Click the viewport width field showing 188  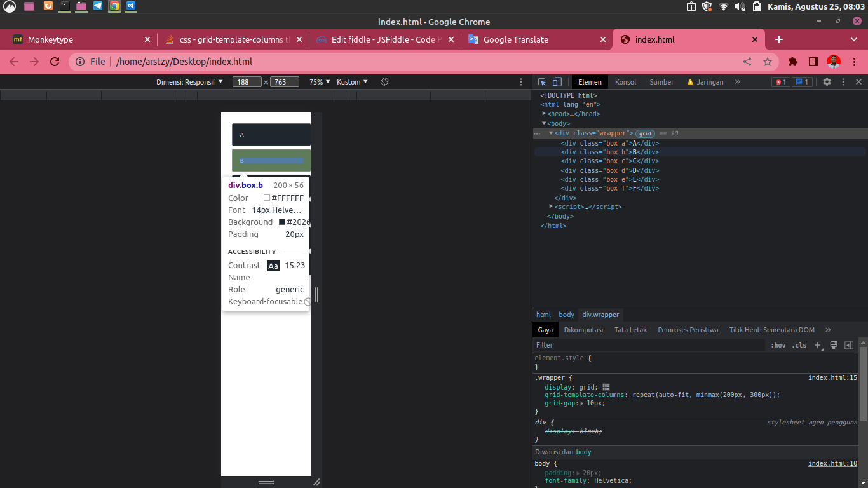coord(247,82)
